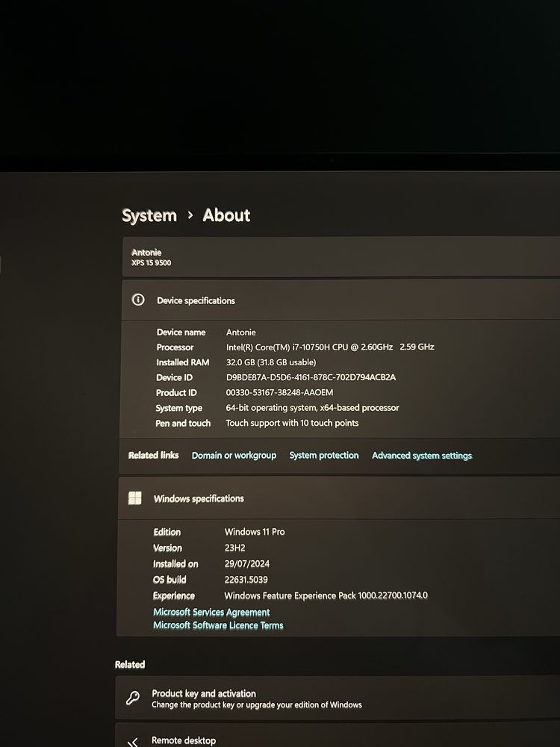The image size is (560, 747).
Task: Click the Installed on date 29/07/2024
Action: [x=246, y=563]
